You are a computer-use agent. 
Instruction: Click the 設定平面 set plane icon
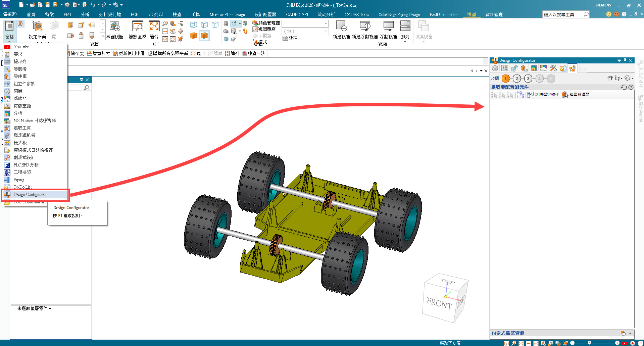(x=37, y=27)
